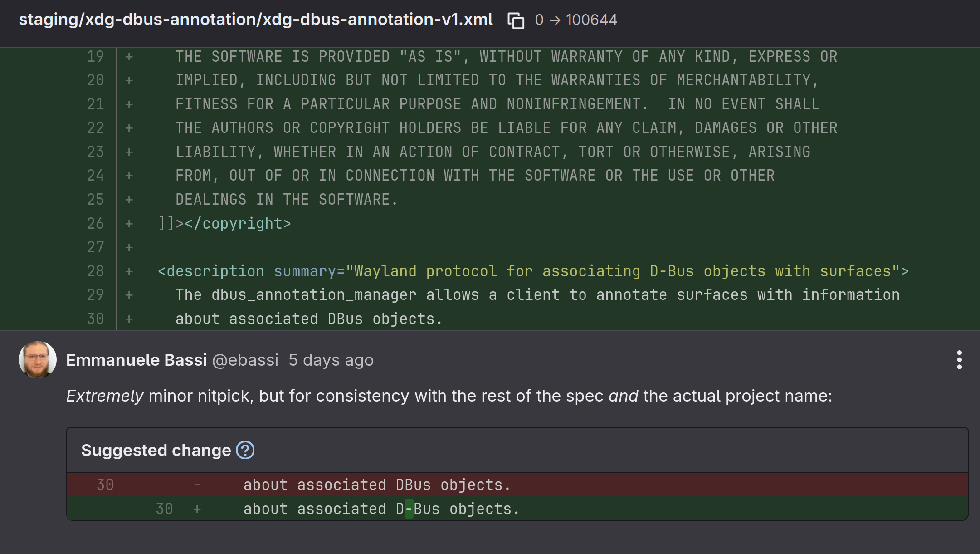This screenshot has width=980, height=554.
Task: Click the 'DEALINGS IN THE SOFTWARE.' line
Action: click(287, 199)
